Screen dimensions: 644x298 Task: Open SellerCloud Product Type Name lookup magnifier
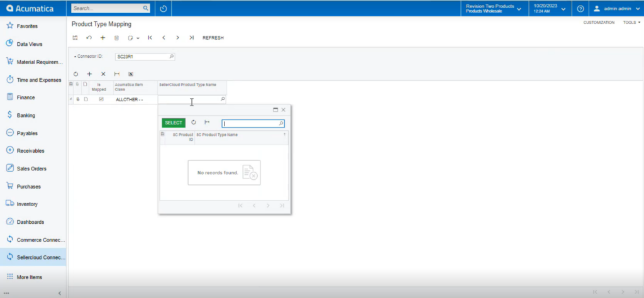(x=223, y=99)
